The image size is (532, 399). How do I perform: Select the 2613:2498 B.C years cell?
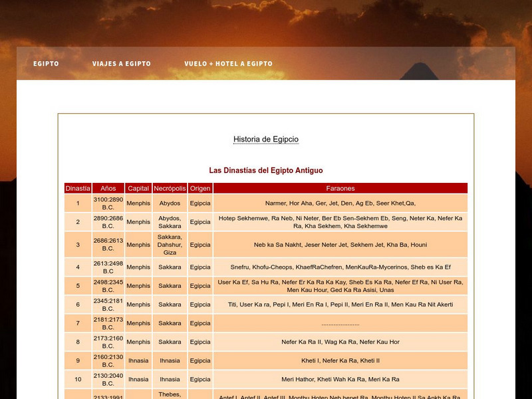click(108, 267)
